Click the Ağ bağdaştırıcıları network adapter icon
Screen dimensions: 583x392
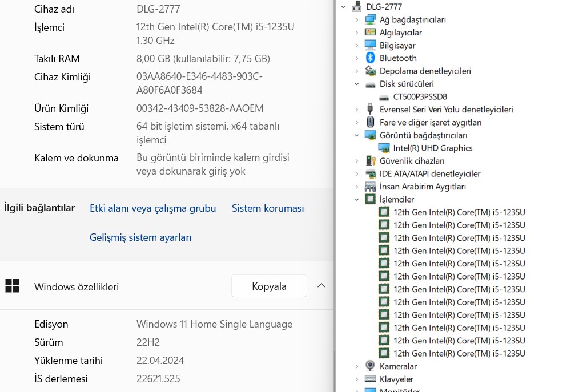371,19
